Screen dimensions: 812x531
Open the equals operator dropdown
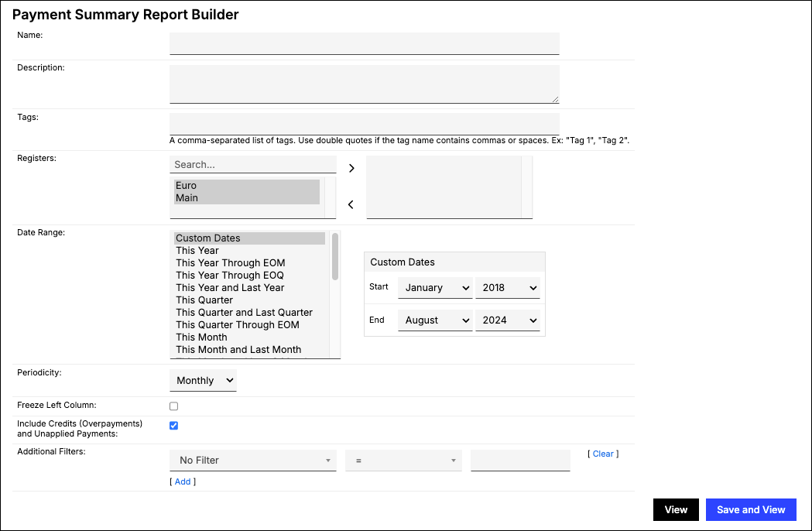pyautogui.click(x=403, y=460)
